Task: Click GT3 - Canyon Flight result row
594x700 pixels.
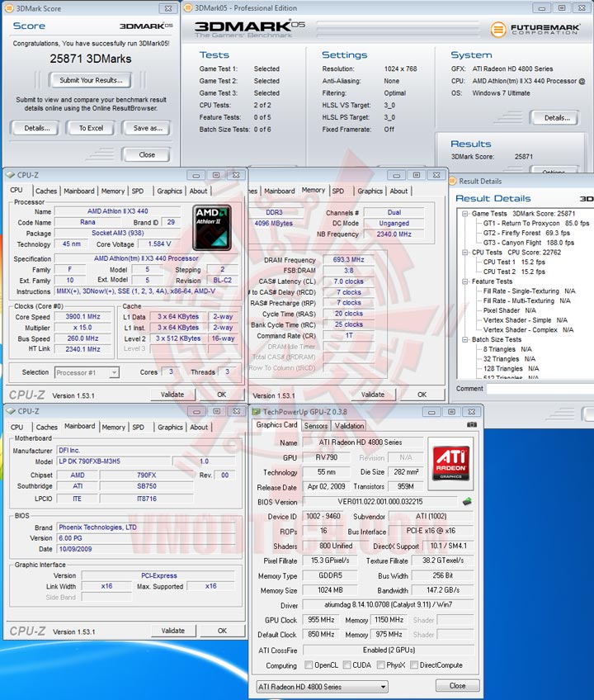Action: (528, 243)
